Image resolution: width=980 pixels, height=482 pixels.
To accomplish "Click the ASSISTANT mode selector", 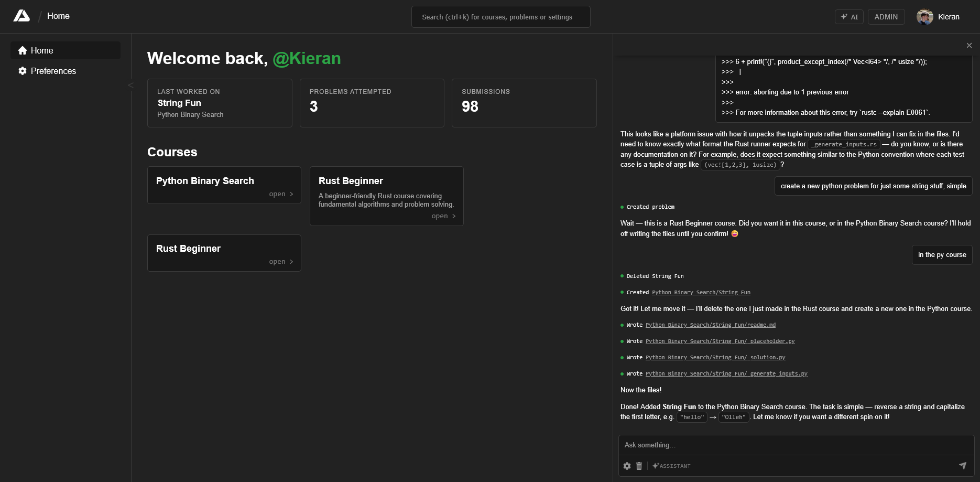I will coord(671,466).
